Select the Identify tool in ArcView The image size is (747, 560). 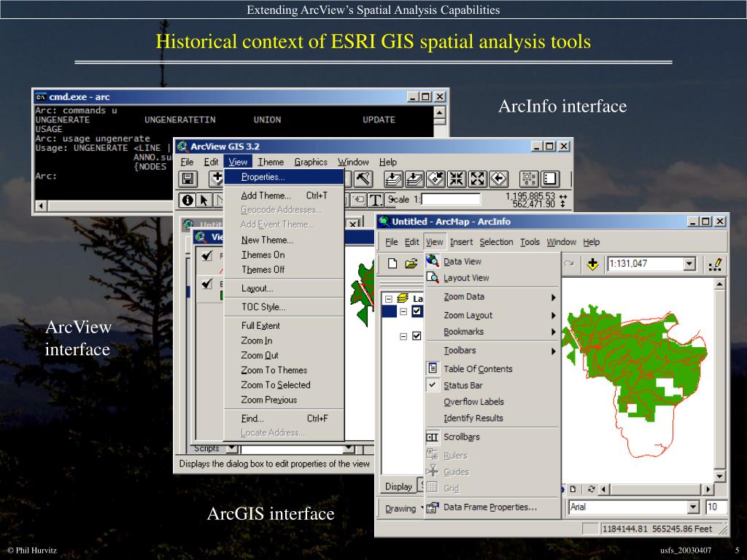[187, 200]
